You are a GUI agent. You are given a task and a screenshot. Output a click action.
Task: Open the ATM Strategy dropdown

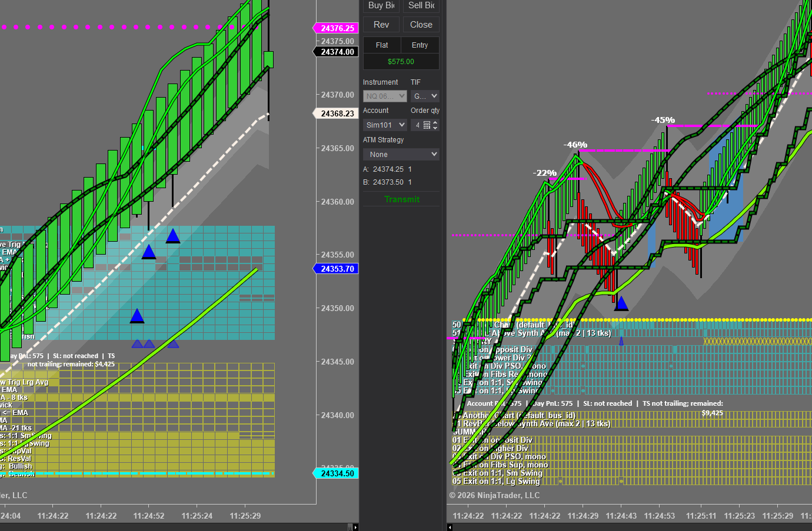(x=401, y=155)
